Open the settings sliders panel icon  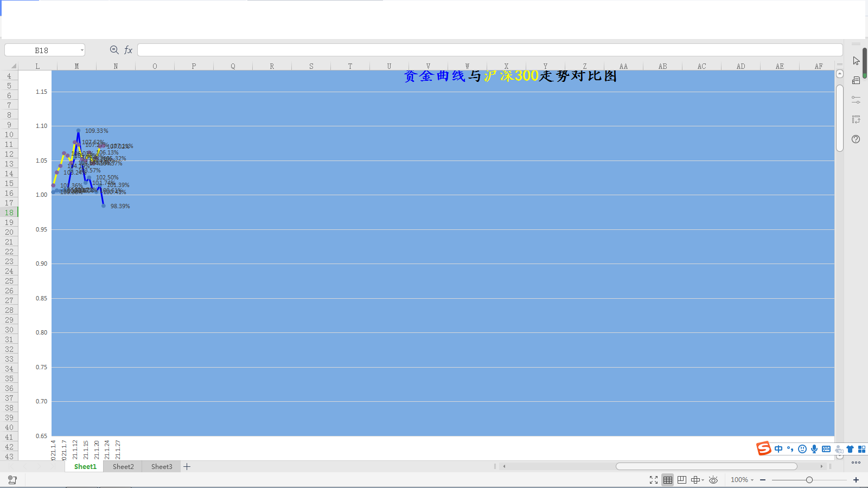click(x=856, y=100)
